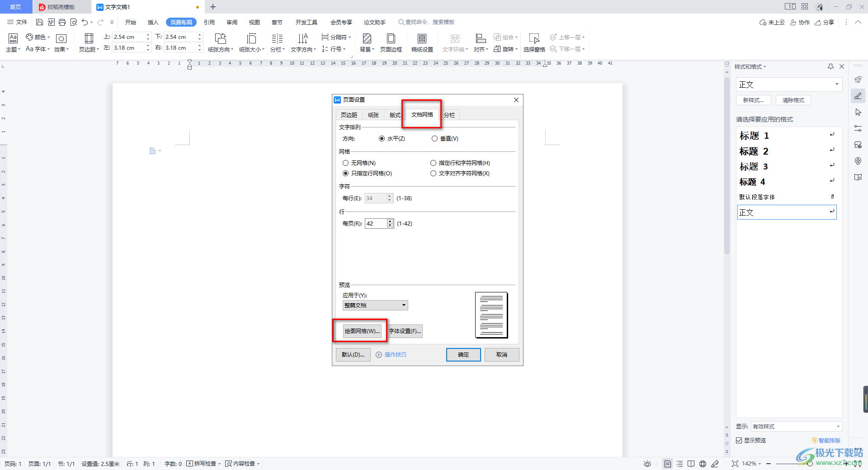Cancel dialog with 取消 button
The height and width of the screenshot is (470, 868).
pos(502,355)
